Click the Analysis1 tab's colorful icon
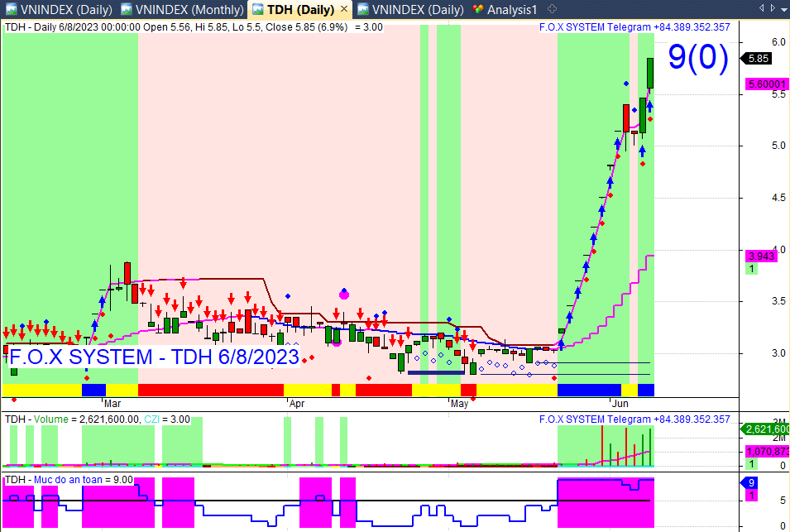 click(478, 9)
